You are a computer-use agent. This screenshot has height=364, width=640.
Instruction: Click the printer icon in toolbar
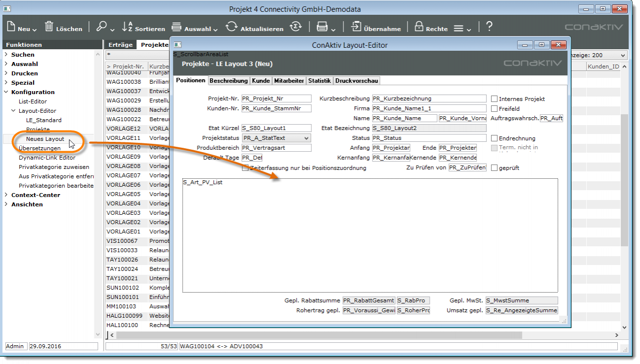coord(322,27)
